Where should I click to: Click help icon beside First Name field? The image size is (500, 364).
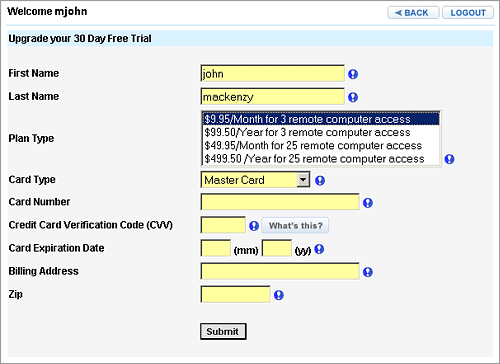(x=353, y=74)
